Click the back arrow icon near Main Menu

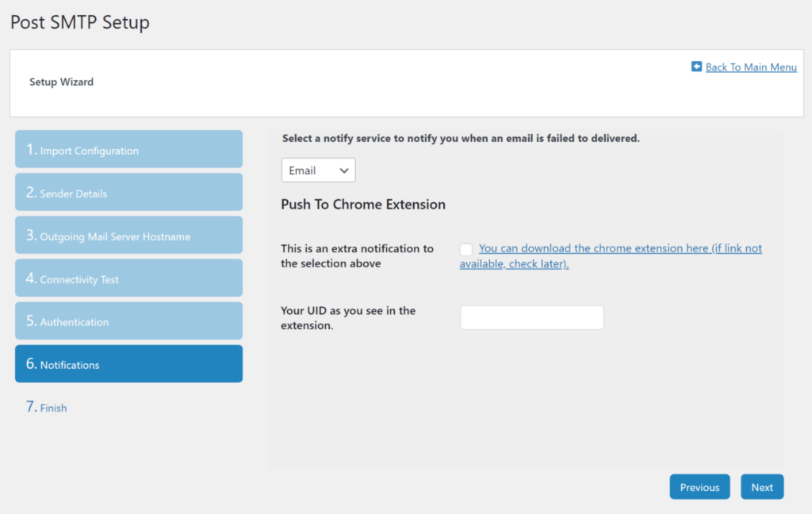(696, 67)
